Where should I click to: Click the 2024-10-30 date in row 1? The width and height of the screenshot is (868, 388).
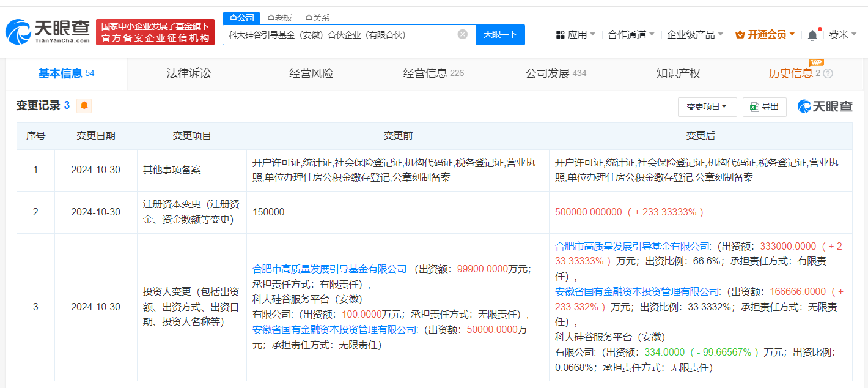[96, 170]
